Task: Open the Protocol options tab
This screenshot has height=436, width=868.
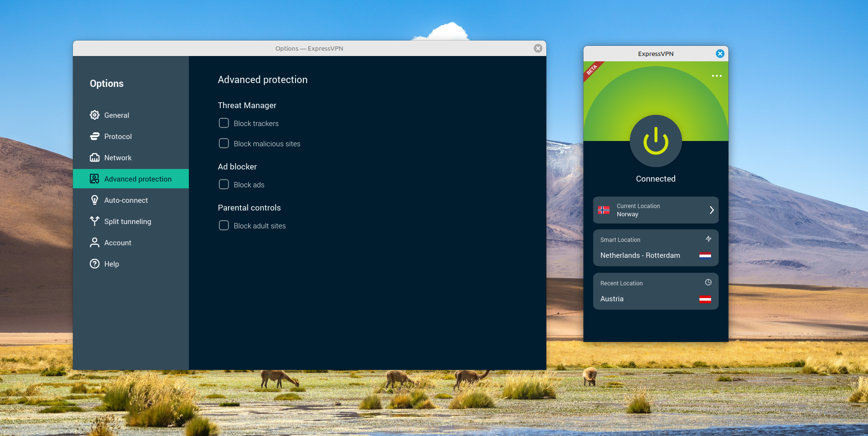Action: tap(131, 136)
